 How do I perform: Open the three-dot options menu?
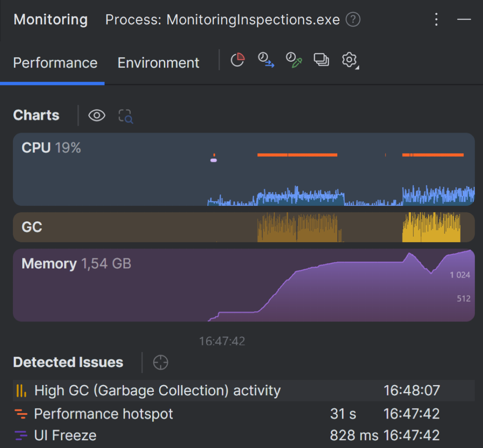pos(436,19)
